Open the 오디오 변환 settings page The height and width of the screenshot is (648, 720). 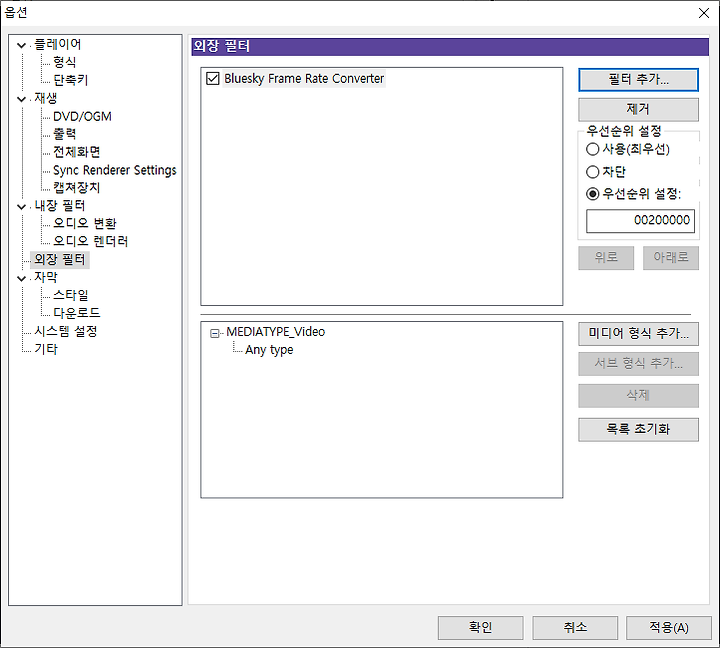[84, 224]
